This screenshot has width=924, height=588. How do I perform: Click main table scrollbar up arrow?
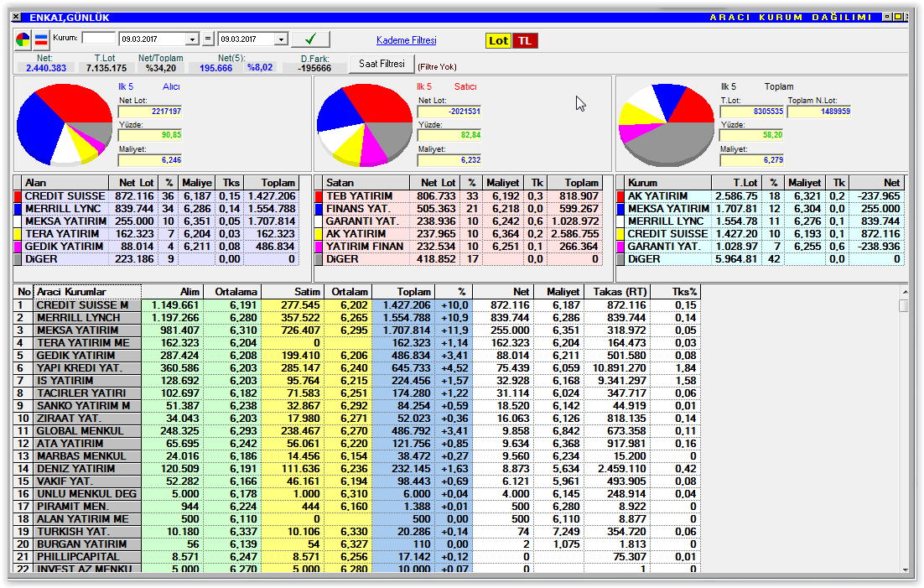pyautogui.click(x=905, y=292)
